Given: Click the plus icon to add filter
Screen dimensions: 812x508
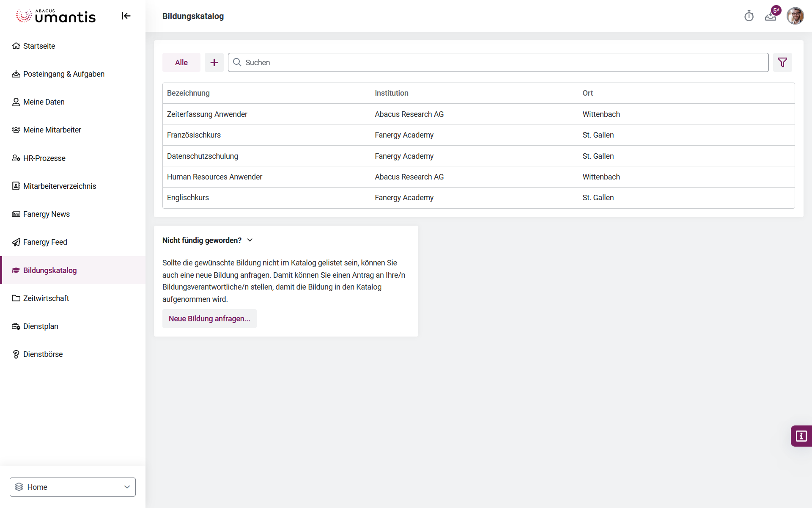Looking at the screenshot, I should 214,63.
